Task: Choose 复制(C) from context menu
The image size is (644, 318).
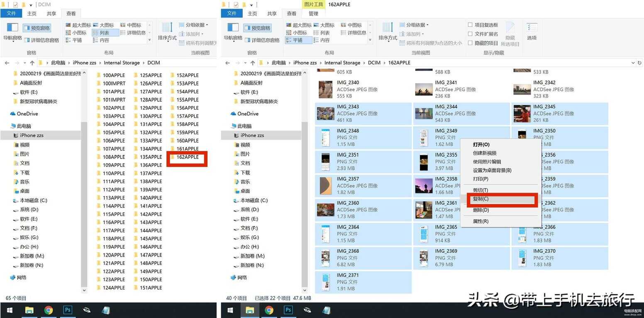Action: 501,199
